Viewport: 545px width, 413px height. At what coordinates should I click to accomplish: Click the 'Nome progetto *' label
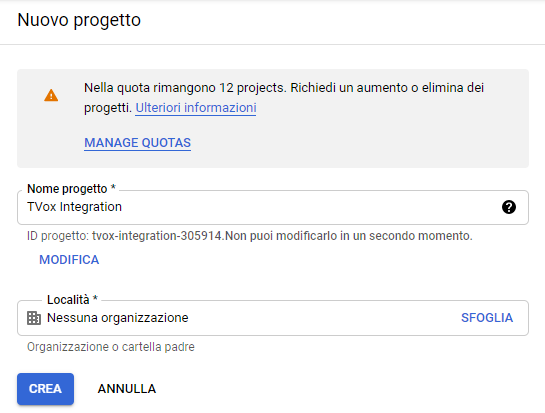point(71,189)
